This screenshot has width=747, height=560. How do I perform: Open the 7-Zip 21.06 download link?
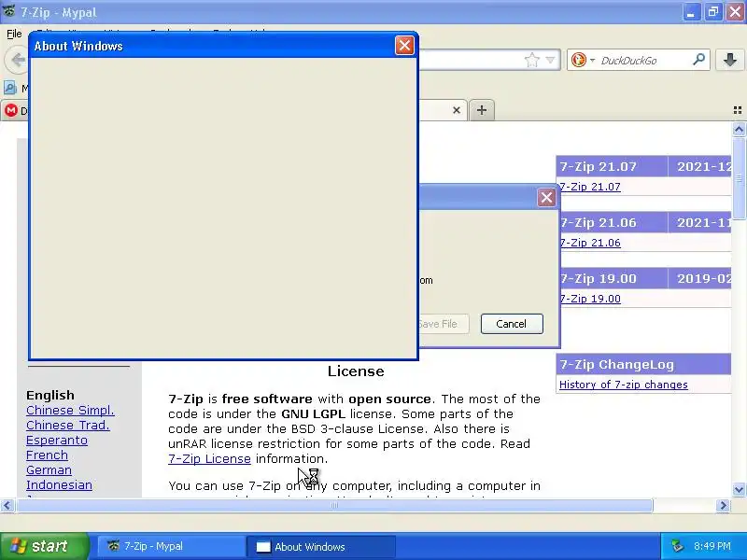click(590, 243)
